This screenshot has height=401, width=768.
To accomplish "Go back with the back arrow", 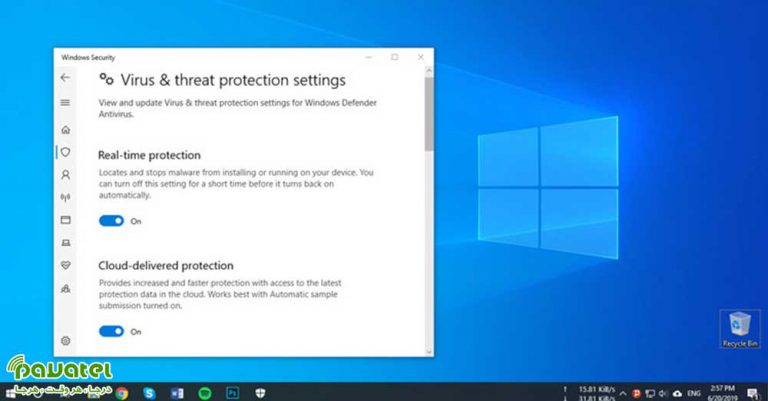I will [65, 77].
